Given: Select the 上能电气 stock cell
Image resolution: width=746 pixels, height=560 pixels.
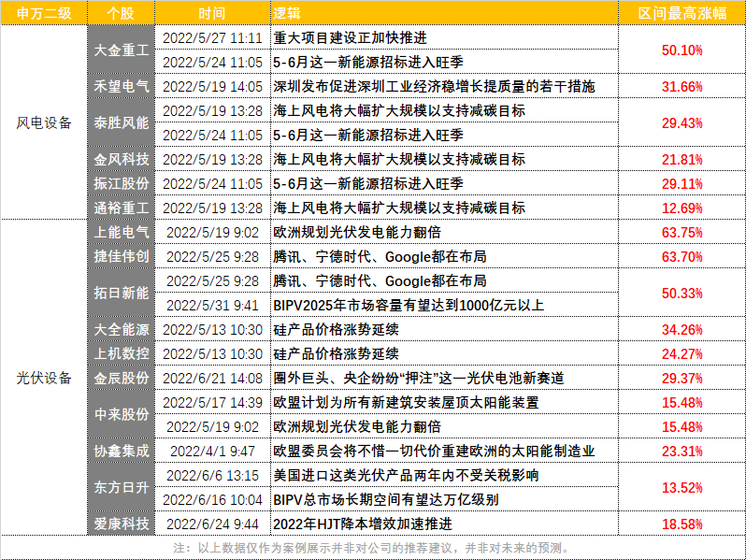Looking at the screenshot, I should pos(121,232).
